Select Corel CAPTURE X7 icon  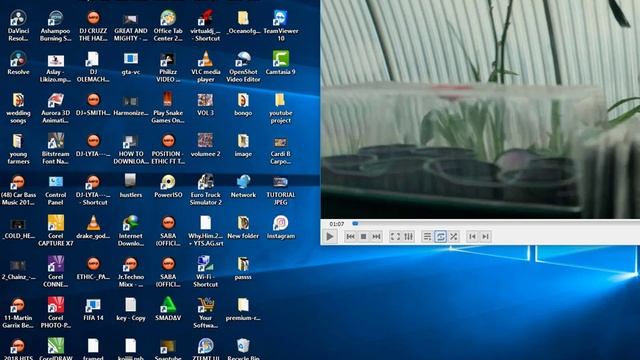(56, 231)
